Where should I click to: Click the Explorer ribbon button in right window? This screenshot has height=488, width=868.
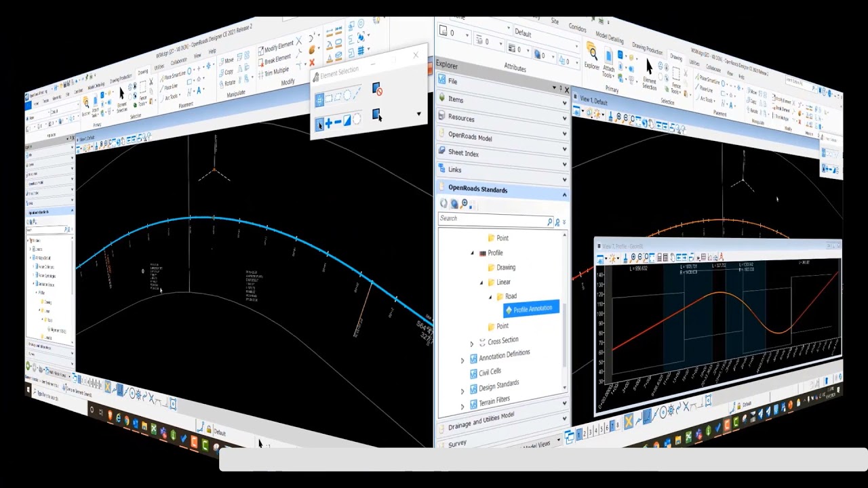point(591,56)
